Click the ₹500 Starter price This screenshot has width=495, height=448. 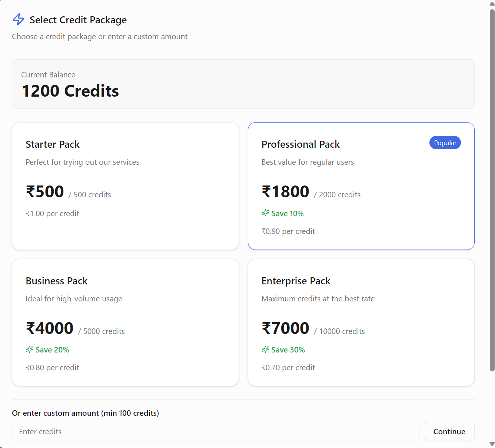pyautogui.click(x=45, y=192)
